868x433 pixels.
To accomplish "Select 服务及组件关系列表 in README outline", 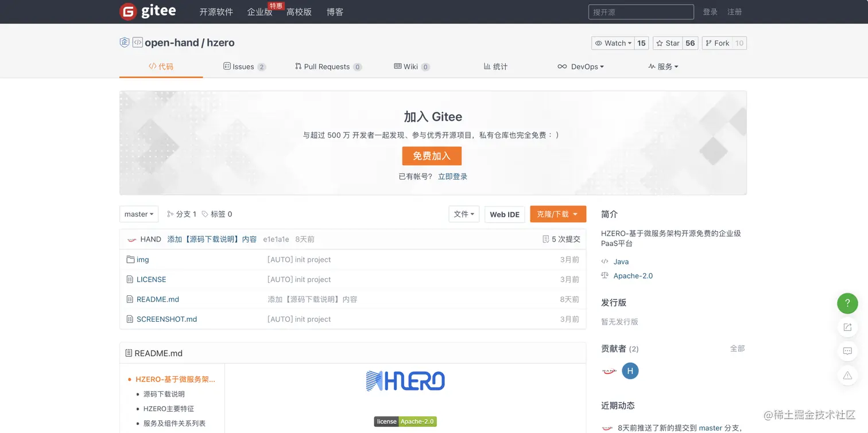I will (x=175, y=423).
